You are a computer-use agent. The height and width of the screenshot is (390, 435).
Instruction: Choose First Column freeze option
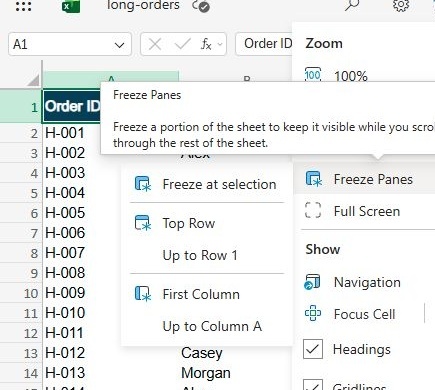point(207,294)
